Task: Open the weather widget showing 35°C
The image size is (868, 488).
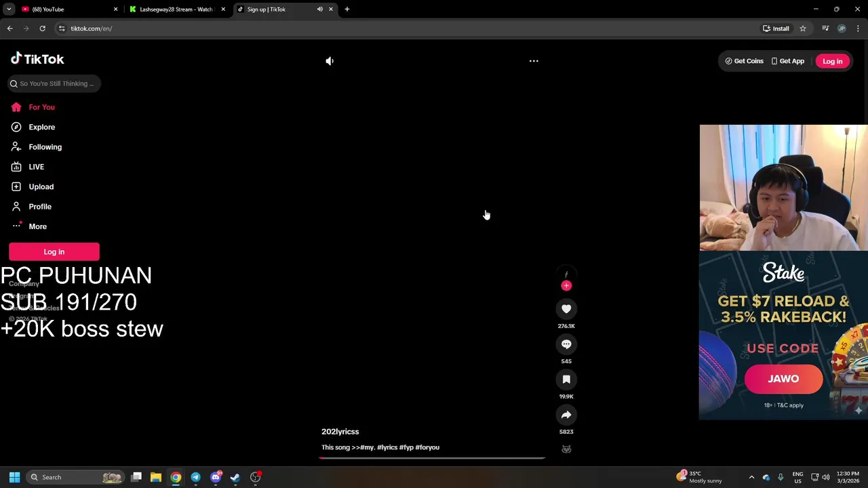Action: click(699, 477)
